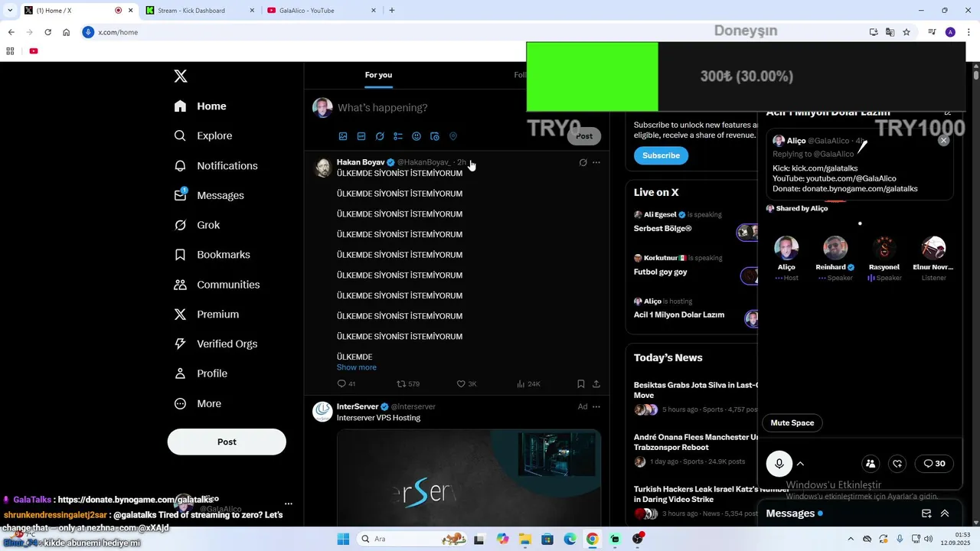Open Messages in X sidebar
Viewport: 980px width, 551px height.
click(209, 195)
